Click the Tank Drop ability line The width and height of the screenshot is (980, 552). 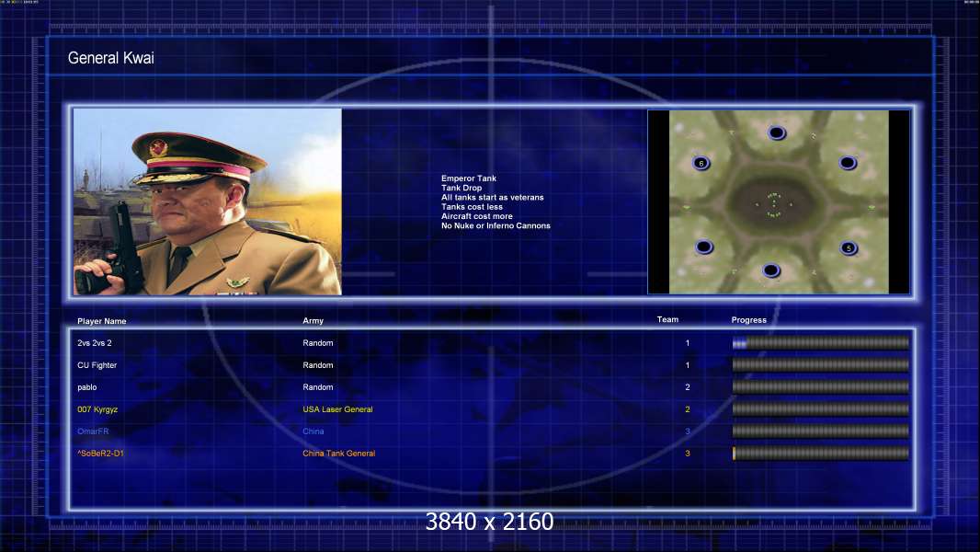point(462,188)
